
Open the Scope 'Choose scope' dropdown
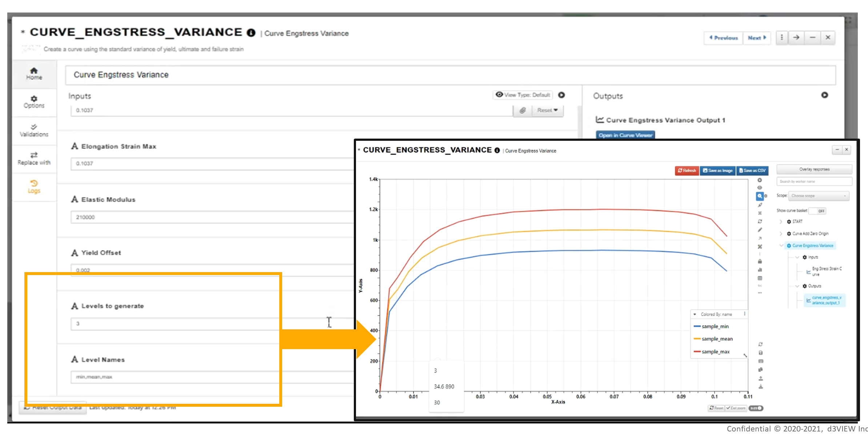point(819,196)
